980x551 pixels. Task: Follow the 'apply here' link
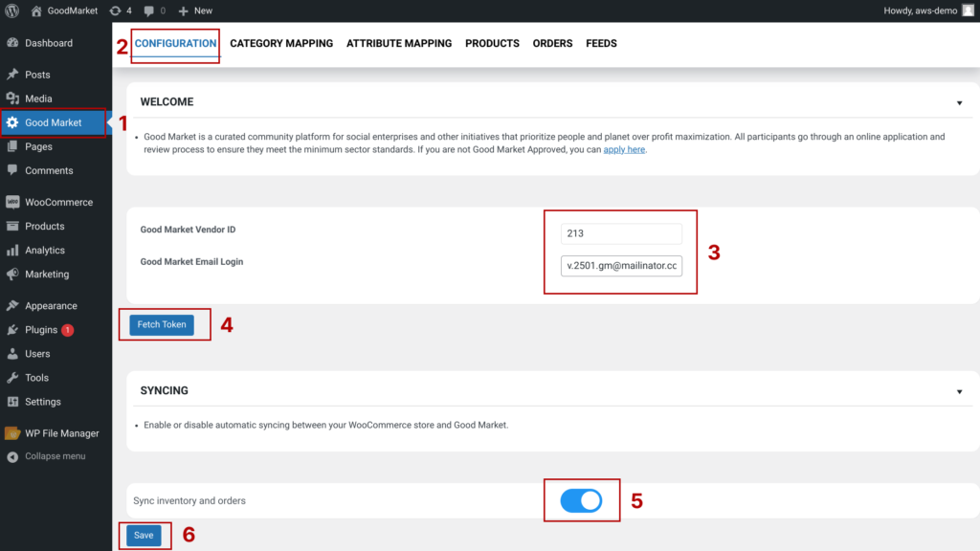tap(624, 150)
